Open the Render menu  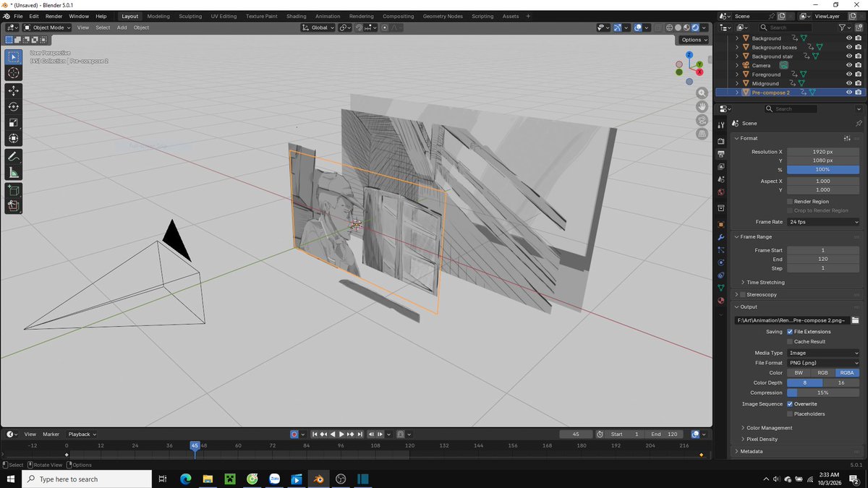[x=54, y=16]
